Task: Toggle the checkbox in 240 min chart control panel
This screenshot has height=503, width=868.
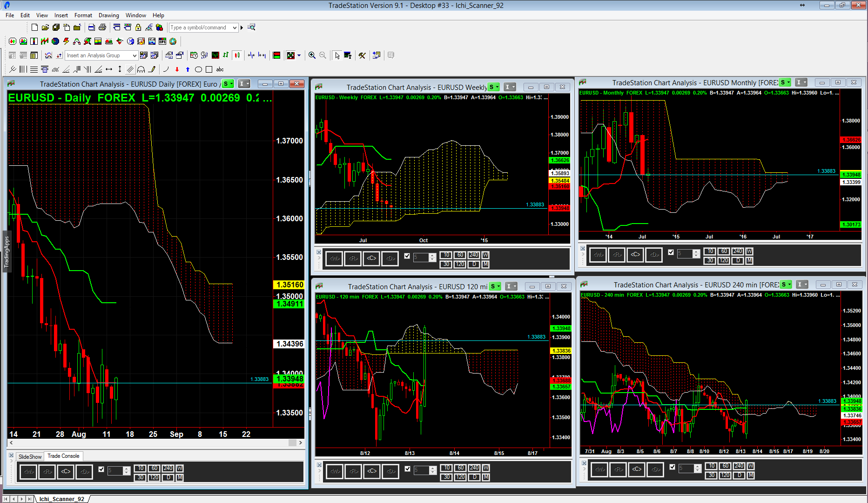Action: [672, 467]
